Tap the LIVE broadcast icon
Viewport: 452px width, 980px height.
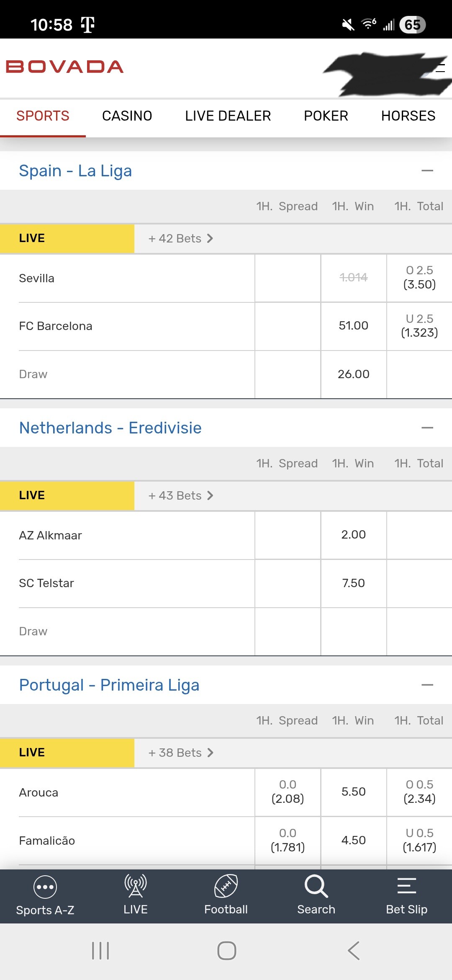pos(135,886)
